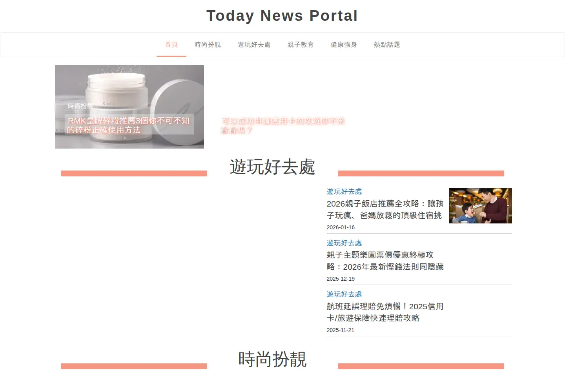Visit the 熱點話題 navigation tab
This screenshot has width=565, height=392.
(x=387, y=45)
